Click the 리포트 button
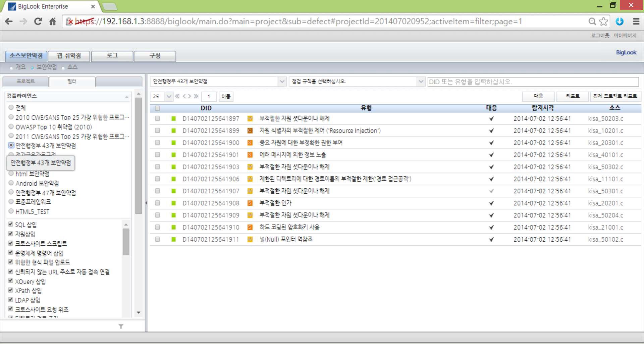Image resolution: width=644 pixels, height=344 pixels. (x=573, y=96)
